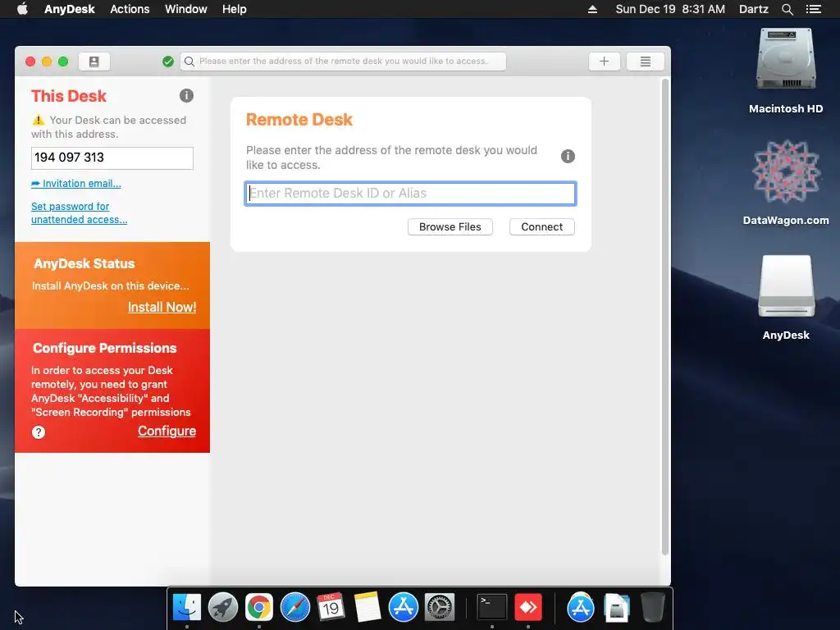Open App Store next to Notes in Dock

(x=403, y=608)
